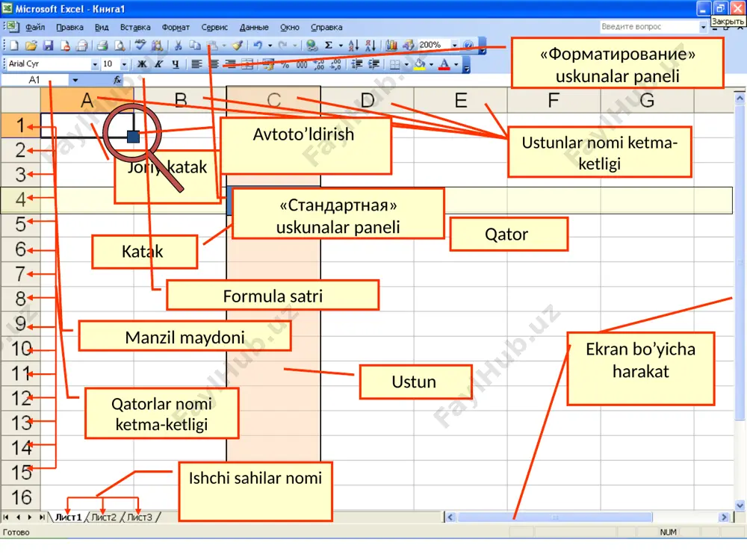Click the horizontal scrollbar right arrow
The width and height of the screenshot is (747, 560).
(x=724, y=517)
